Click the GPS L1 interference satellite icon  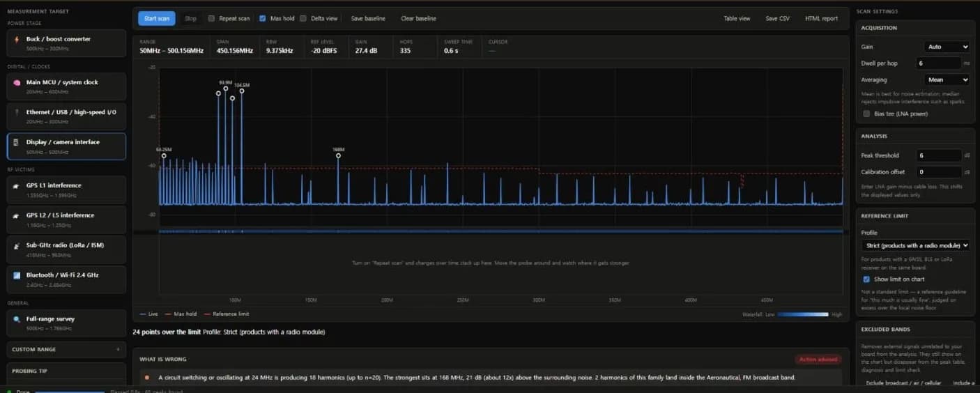click(x=16, y=185)
